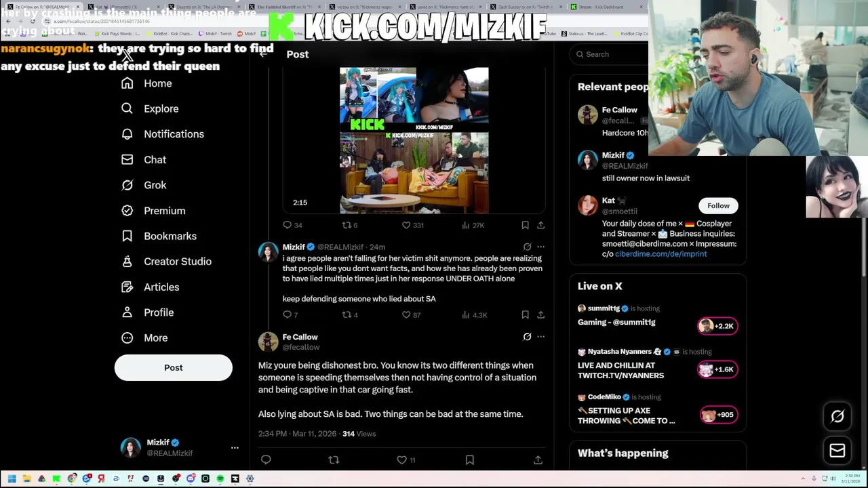View analytics for the 27K views post
Screen dimensions: 868x488
coord(473,225)
